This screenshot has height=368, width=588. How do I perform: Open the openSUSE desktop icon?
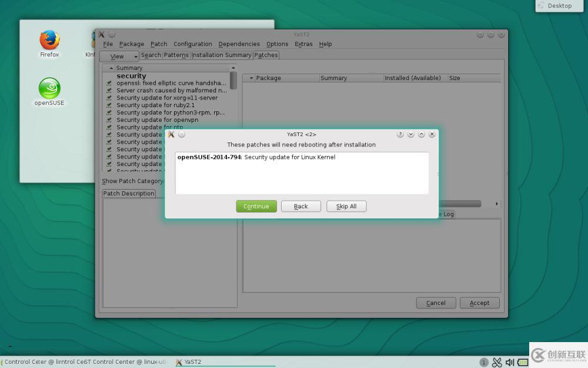pos(49,92)
